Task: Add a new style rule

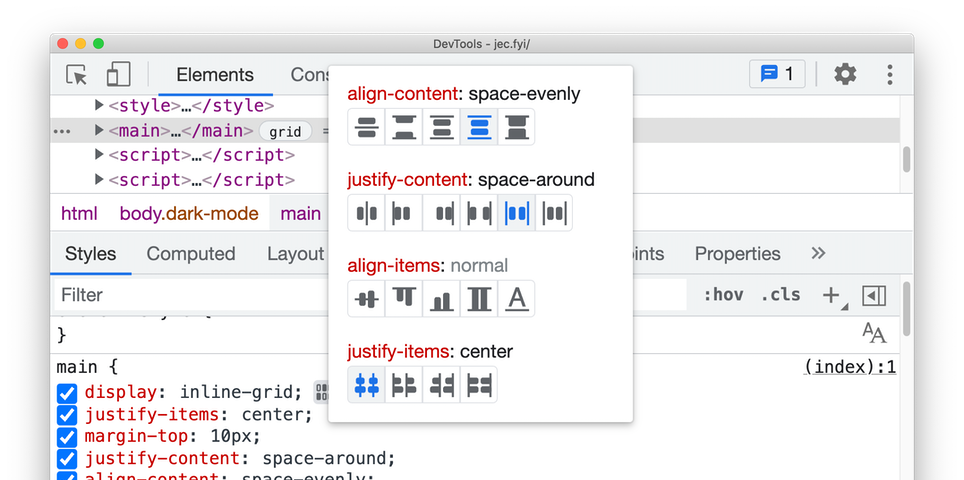Action: [831, 295]
